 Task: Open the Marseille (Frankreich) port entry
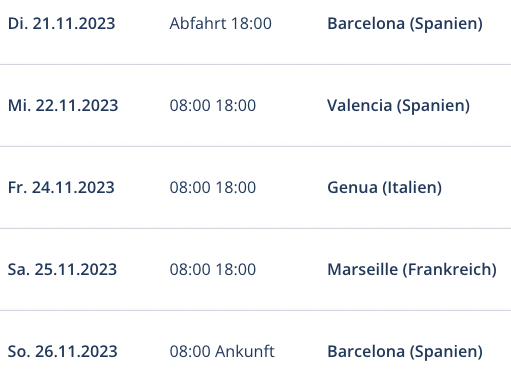coord(412,270)
